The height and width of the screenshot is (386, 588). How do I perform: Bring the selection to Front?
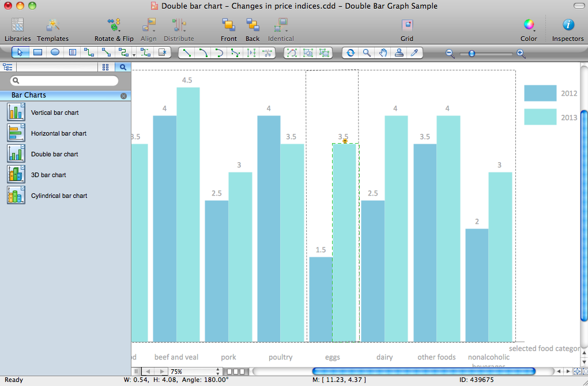(228, 29)
